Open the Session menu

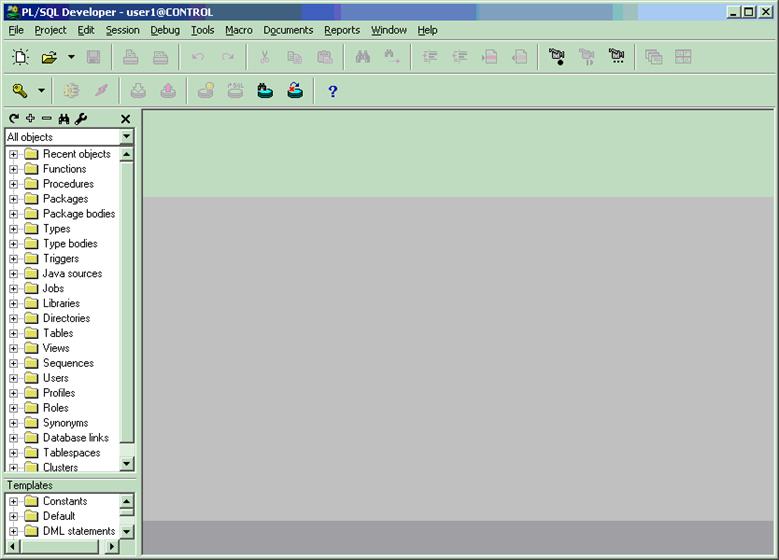tap(123, 30)
